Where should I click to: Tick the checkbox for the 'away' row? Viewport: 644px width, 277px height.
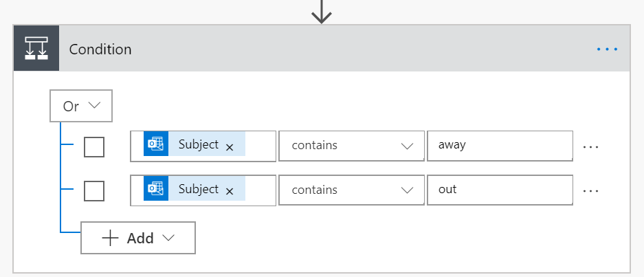[94, 146]
